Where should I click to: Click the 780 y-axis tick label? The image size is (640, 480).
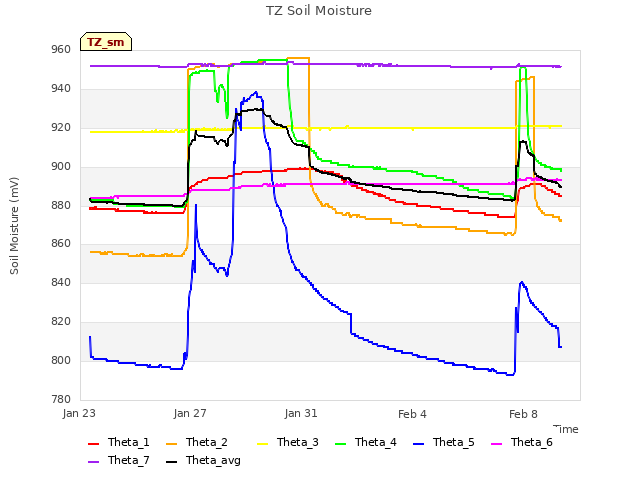tap(61, 399)
